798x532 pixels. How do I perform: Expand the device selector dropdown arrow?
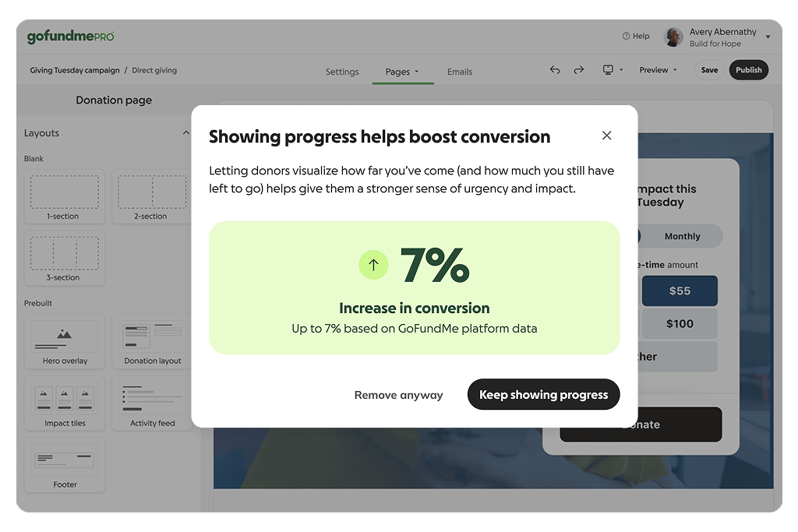621,69
